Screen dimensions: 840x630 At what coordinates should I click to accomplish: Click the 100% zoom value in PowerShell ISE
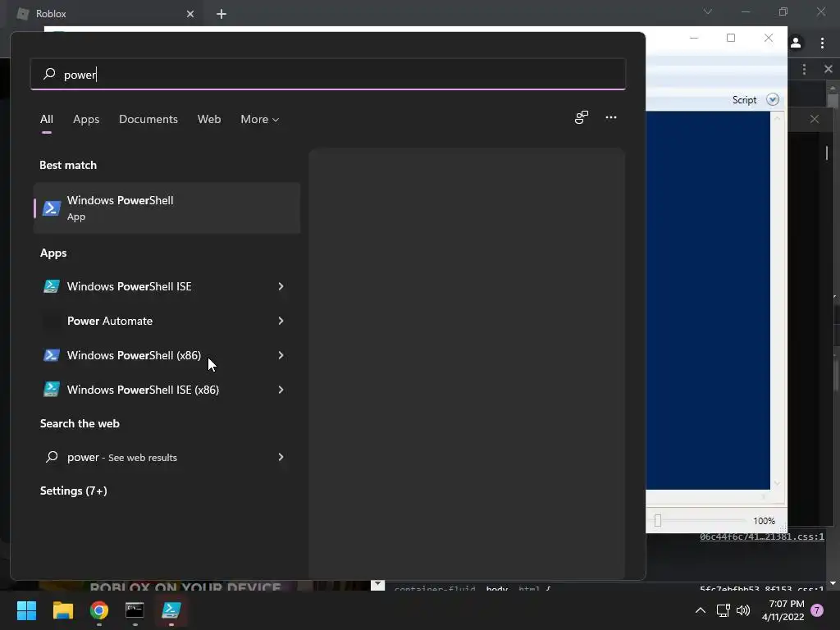click(764, 521)
